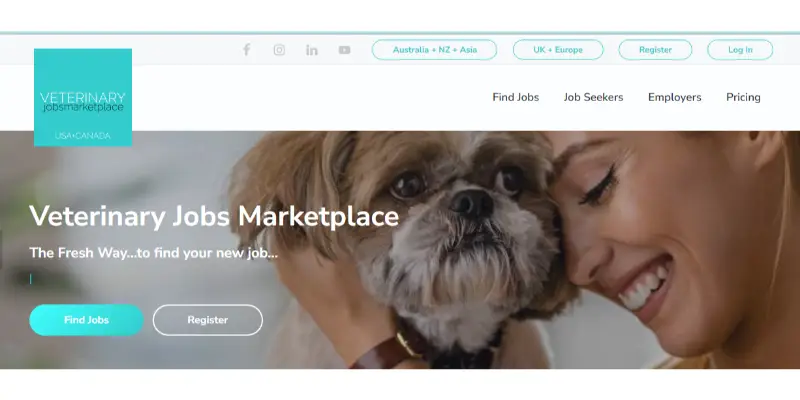Screen dimensions: 800x400
Task: Click the Log In button
Action: pos(740,49)
